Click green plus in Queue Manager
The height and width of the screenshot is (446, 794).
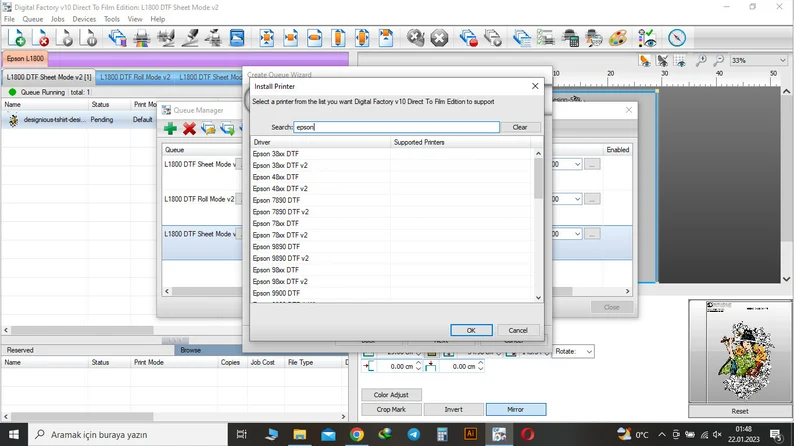[170, 129]
